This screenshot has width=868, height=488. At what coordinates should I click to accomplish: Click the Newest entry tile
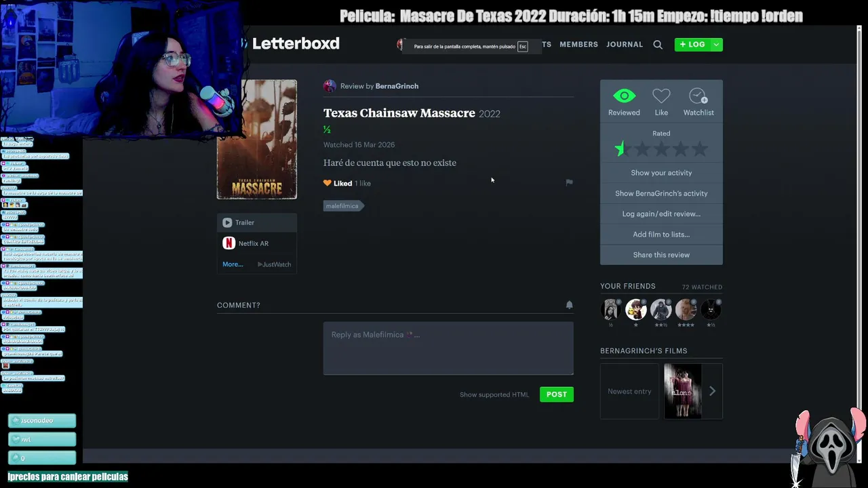coord(629,391)
